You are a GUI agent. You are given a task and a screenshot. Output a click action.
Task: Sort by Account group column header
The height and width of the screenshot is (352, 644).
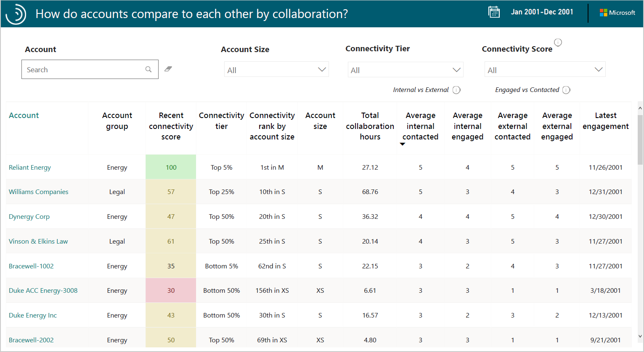[117, 121]
